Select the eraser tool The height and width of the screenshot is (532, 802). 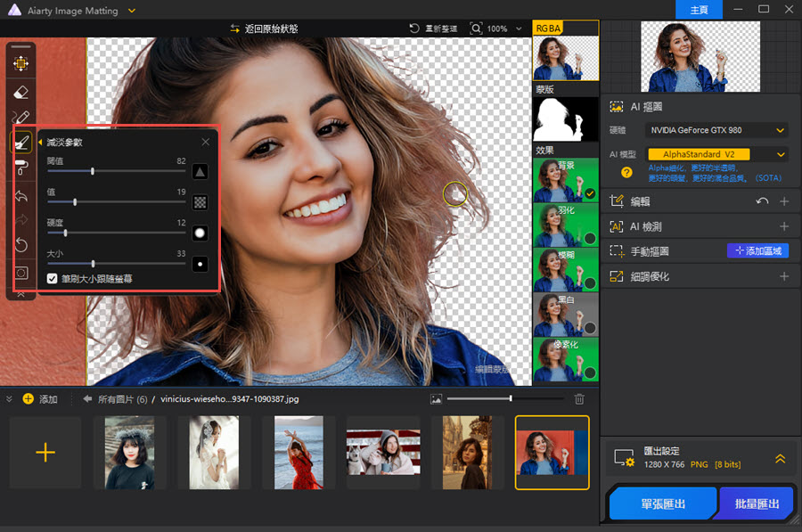pos(21,93)
